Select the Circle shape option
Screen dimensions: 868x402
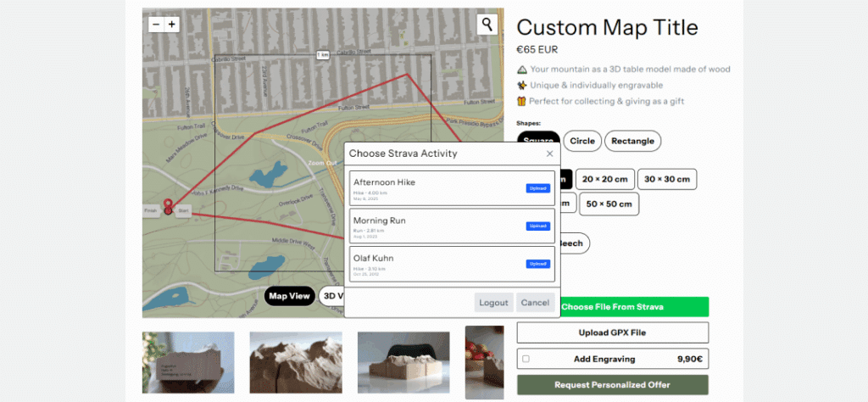tap(582, 141)
